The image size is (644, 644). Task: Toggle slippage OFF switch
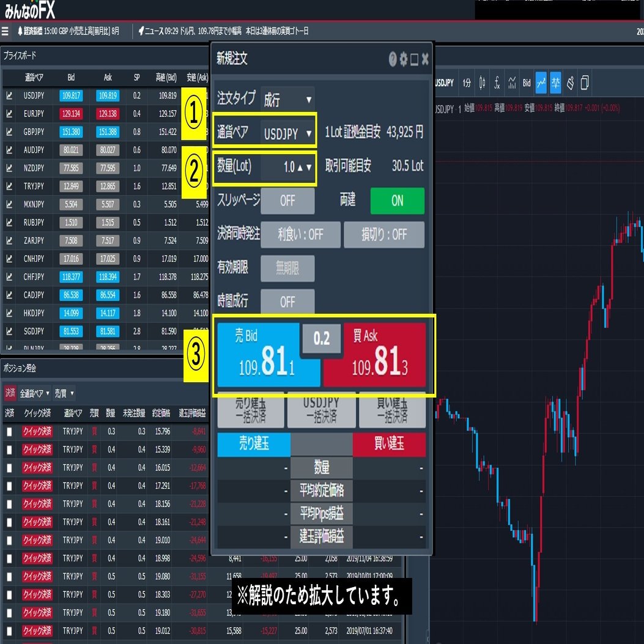coord(287,201)
